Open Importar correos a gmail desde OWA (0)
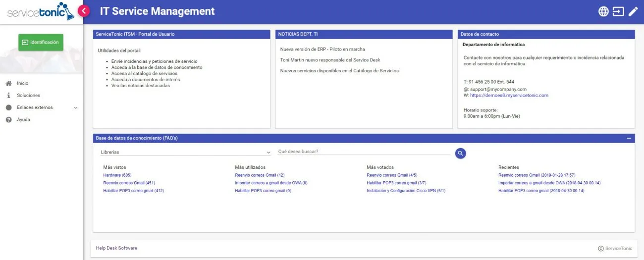 coord(271,183)
